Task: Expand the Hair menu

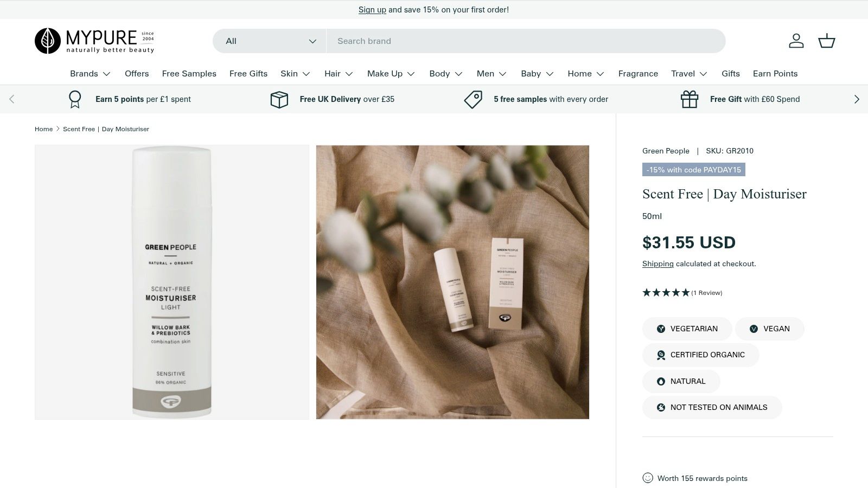Action: point(339,74)
